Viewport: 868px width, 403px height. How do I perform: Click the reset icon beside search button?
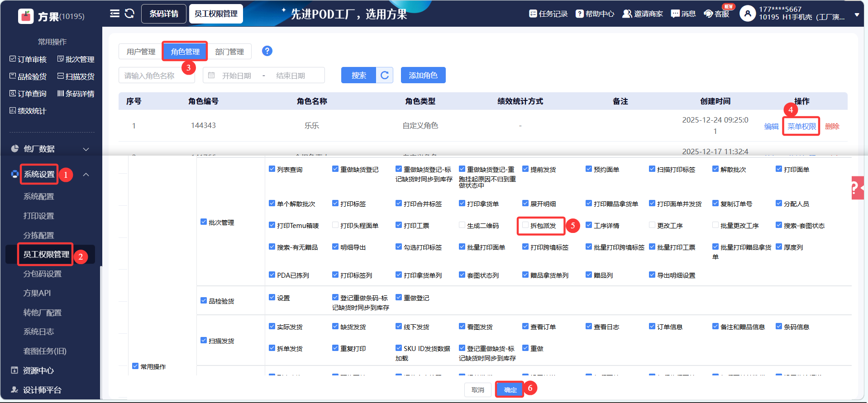(x=385, y=75)
